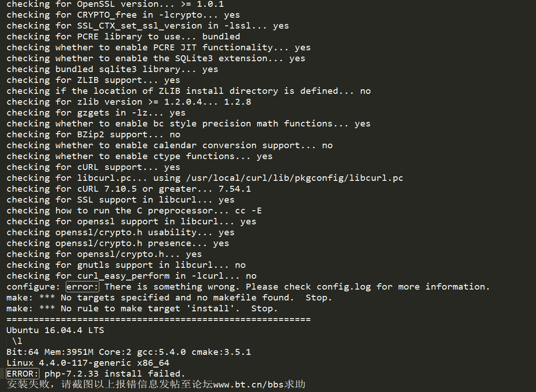Viewport: 536px width, 392px height.
Task: Click the zlib version '1.2.8' text
Action: pyautogui.click(x=238, y=102)
